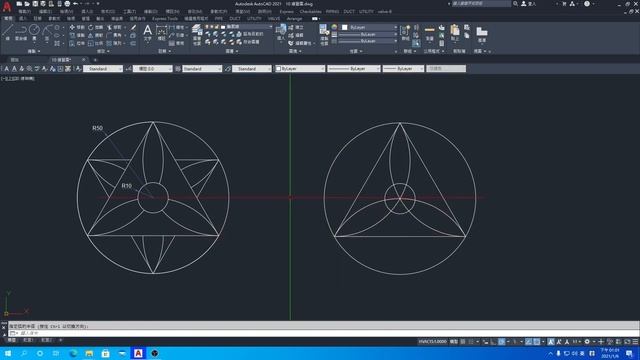Open Microsoft Edge from the taskbar

[73, 353]
